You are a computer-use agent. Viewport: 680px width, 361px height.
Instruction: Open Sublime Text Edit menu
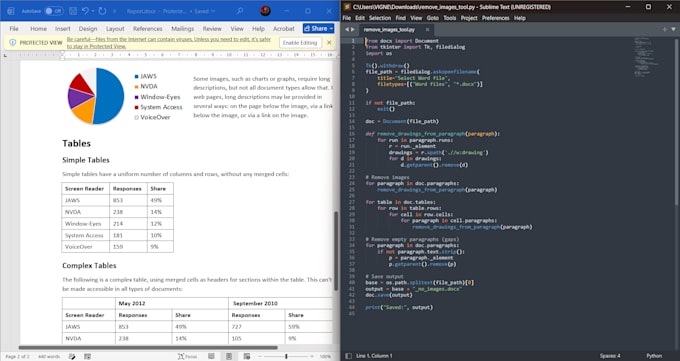coord(360,18)
